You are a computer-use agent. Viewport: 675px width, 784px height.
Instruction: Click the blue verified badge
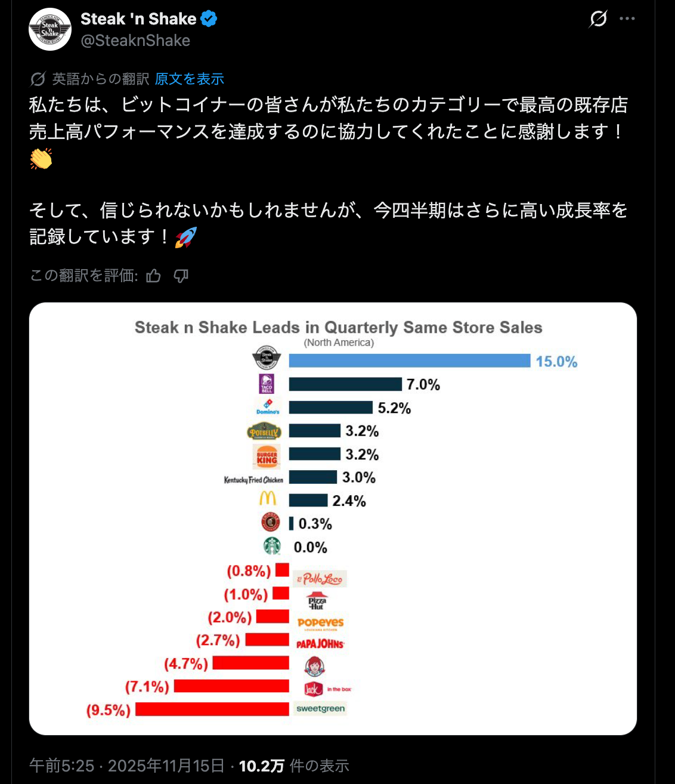(209, 19)
